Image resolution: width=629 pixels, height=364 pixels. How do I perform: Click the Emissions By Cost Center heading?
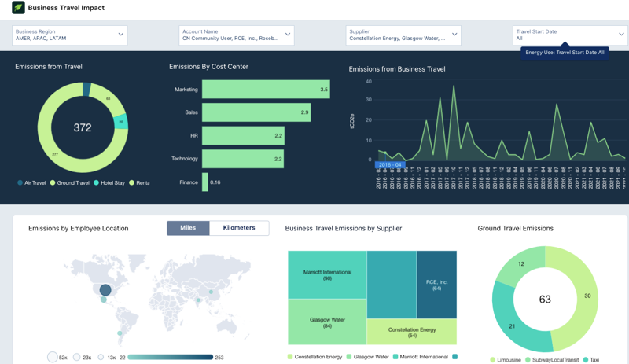[x=208, y=67]
